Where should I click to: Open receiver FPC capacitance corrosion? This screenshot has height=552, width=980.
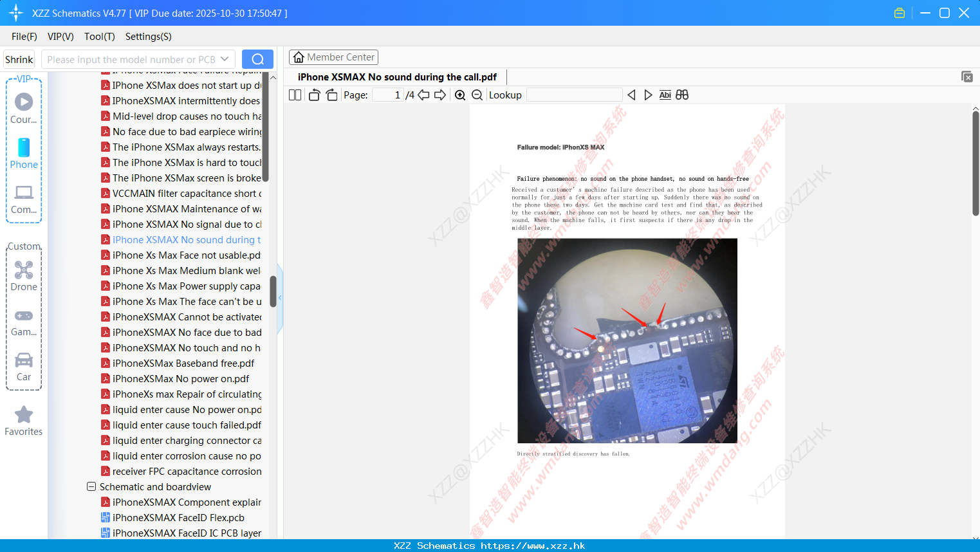point(181,472)
